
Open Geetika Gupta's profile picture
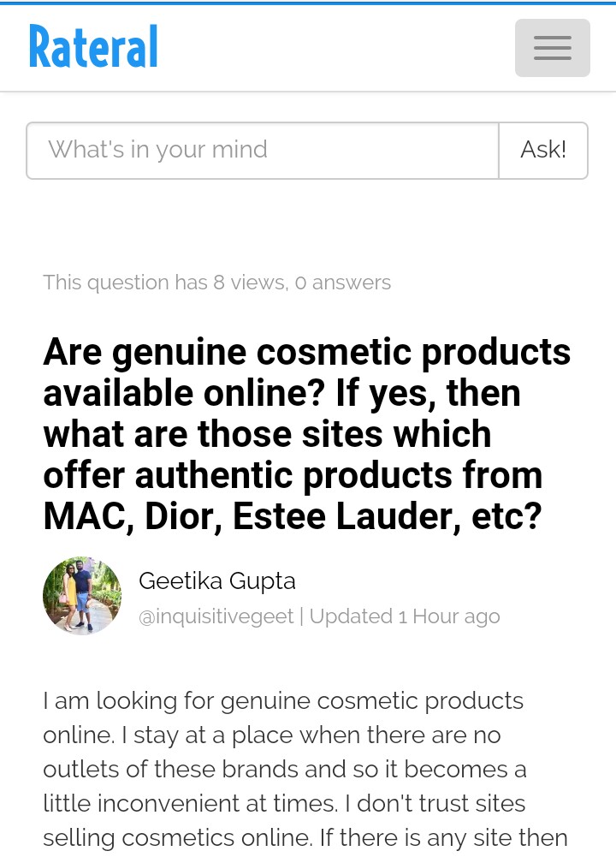82,596
